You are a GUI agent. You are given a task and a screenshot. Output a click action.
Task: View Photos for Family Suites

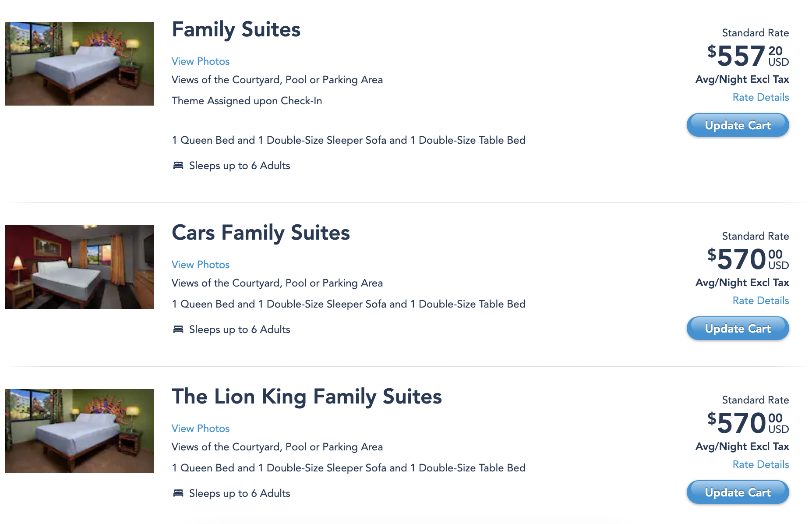(201, 61)
